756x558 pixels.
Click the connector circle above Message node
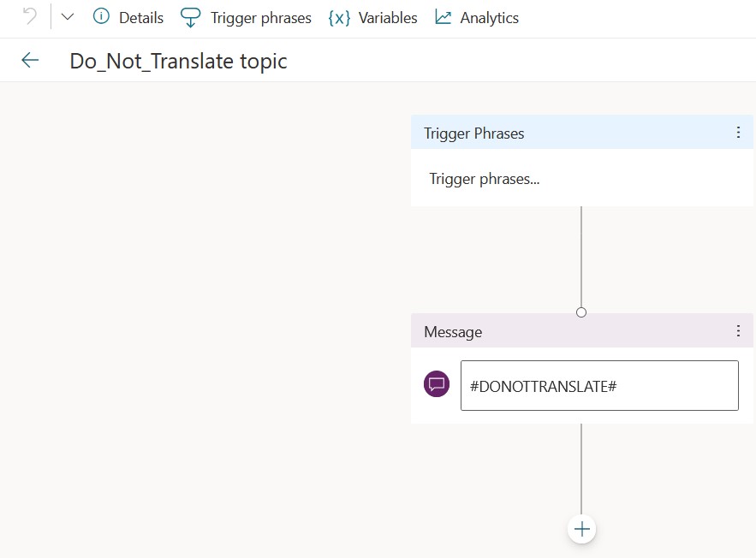[x=581, y=312]
